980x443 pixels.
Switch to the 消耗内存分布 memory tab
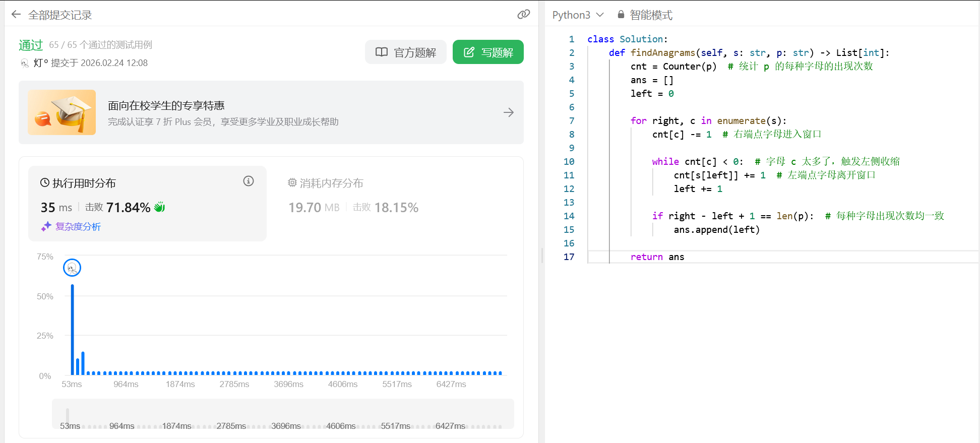(331, 183)
